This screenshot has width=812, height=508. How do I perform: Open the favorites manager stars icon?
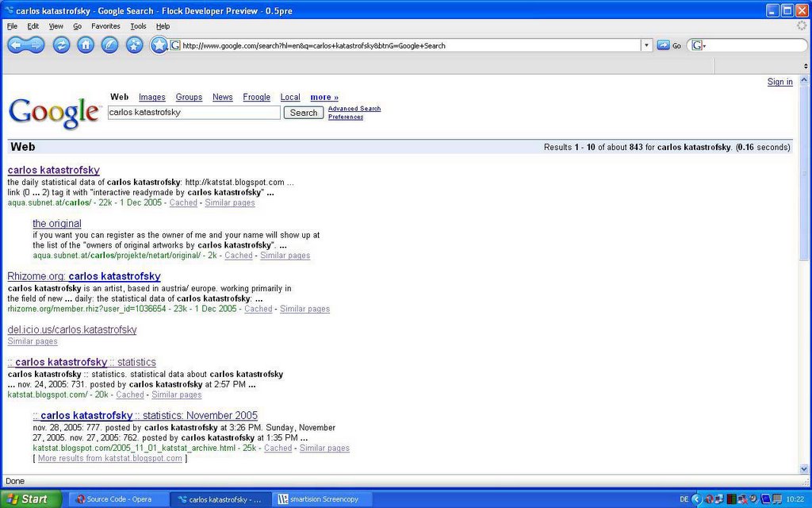[134, 45]
